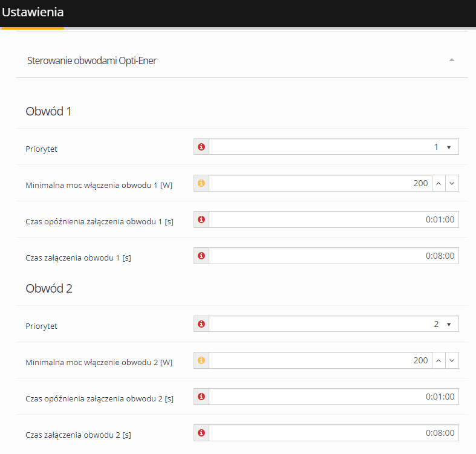Click the red info icon beside Obwód 2 Priorytet
Viewport: 476px width, 454px height.
click(x=201, y=324)
